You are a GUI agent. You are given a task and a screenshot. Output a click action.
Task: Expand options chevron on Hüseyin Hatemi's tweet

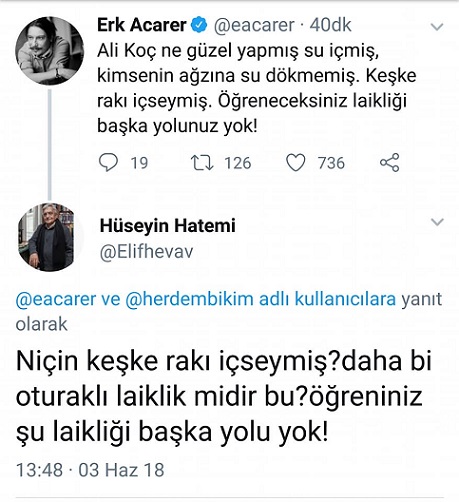click(437, 222)
